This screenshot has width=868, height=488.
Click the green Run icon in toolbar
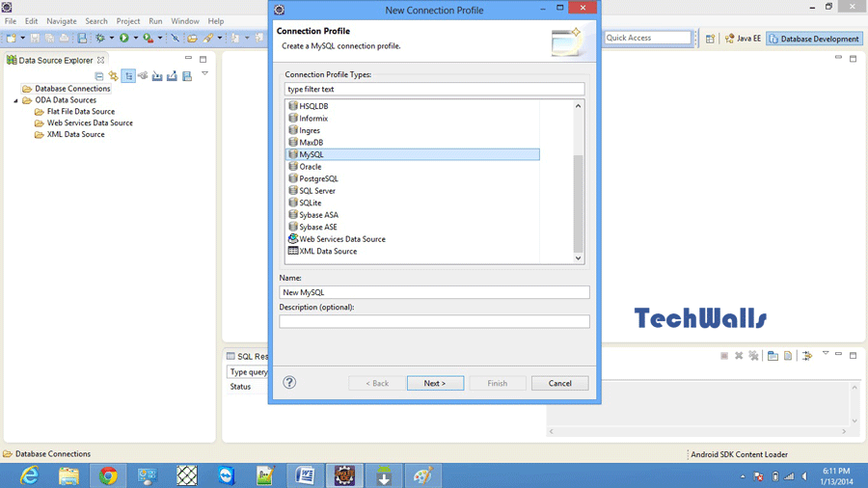click(x=124, y=39)
